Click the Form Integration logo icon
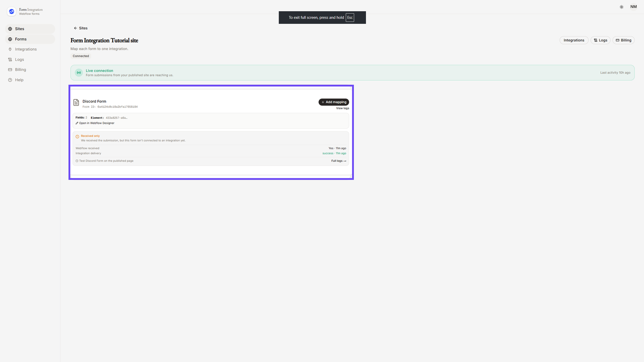This screenshot has width=644, height=362. pyautogui.click(x=12, y=12)
